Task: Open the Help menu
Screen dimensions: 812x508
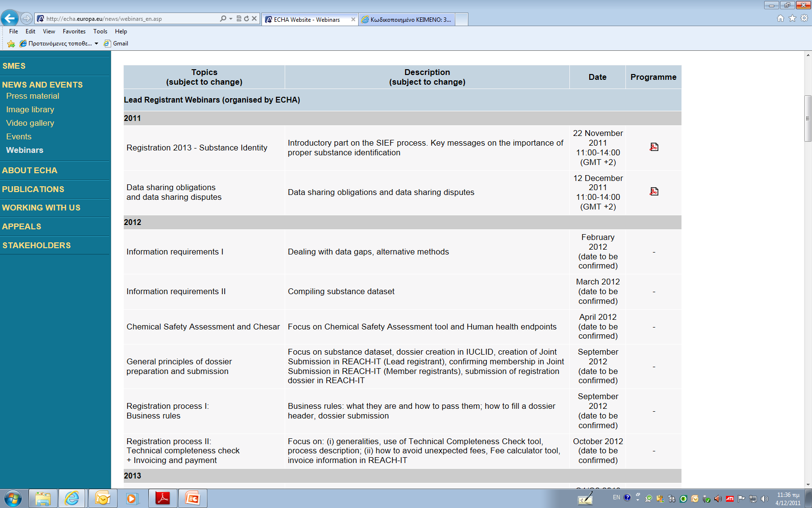Action: pos(121,31)
